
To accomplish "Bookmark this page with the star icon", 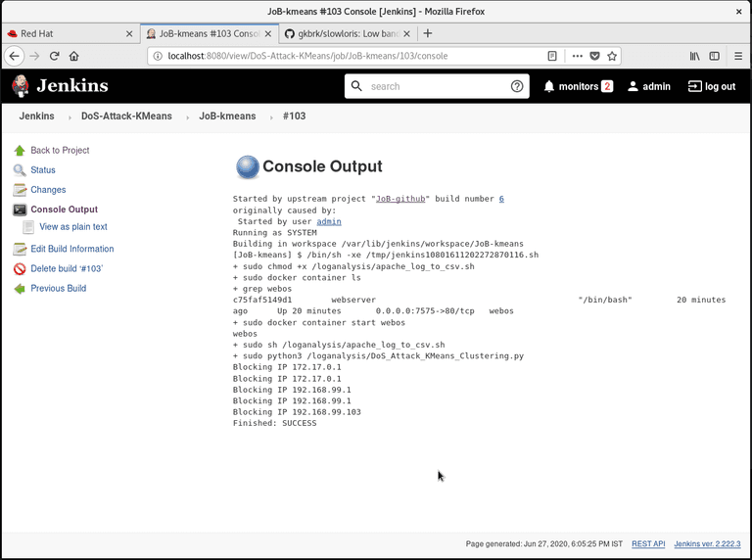I will point(612,56).
